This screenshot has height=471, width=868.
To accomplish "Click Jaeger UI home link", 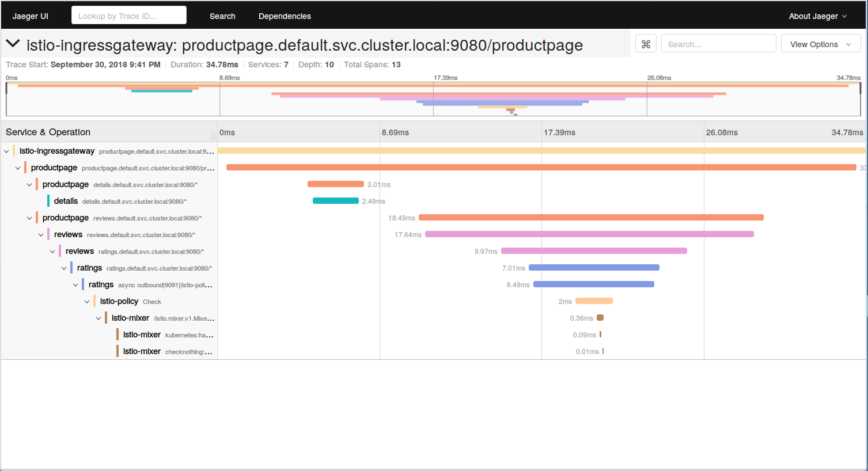I will [31, 16].
